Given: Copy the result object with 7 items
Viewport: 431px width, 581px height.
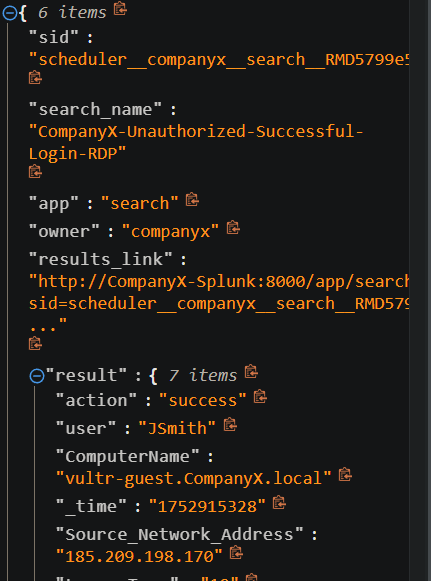Looking at the screenshot, I should 251,372.
